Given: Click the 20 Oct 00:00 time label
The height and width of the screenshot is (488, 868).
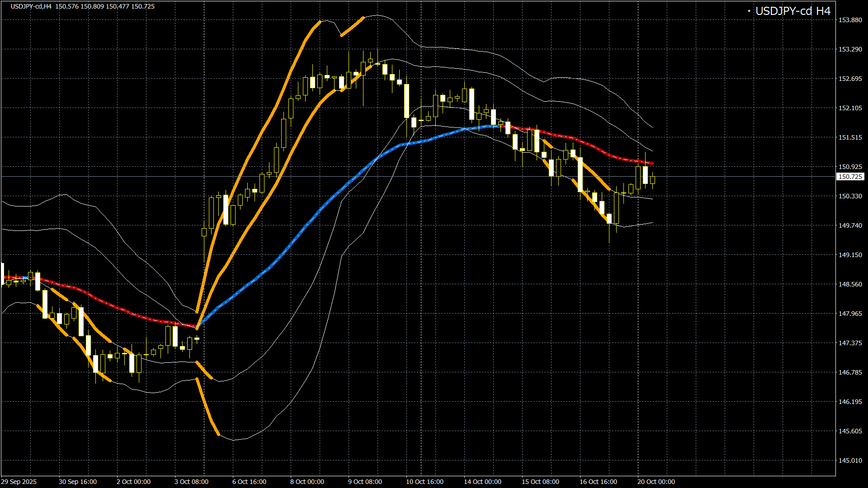Looking at the screenshot, I should click(656, 482).
